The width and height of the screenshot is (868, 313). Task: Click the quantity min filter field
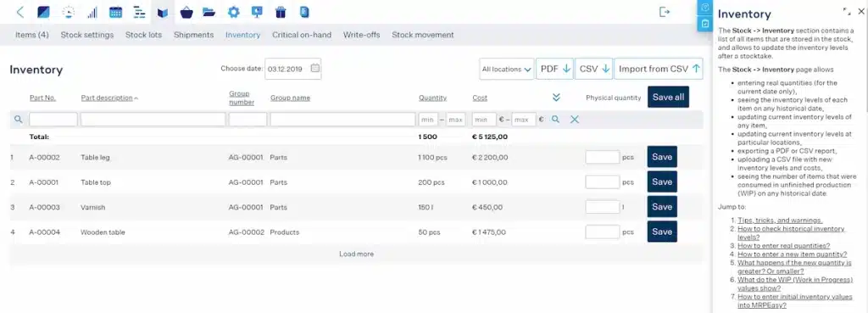click(x=428, y=119)
